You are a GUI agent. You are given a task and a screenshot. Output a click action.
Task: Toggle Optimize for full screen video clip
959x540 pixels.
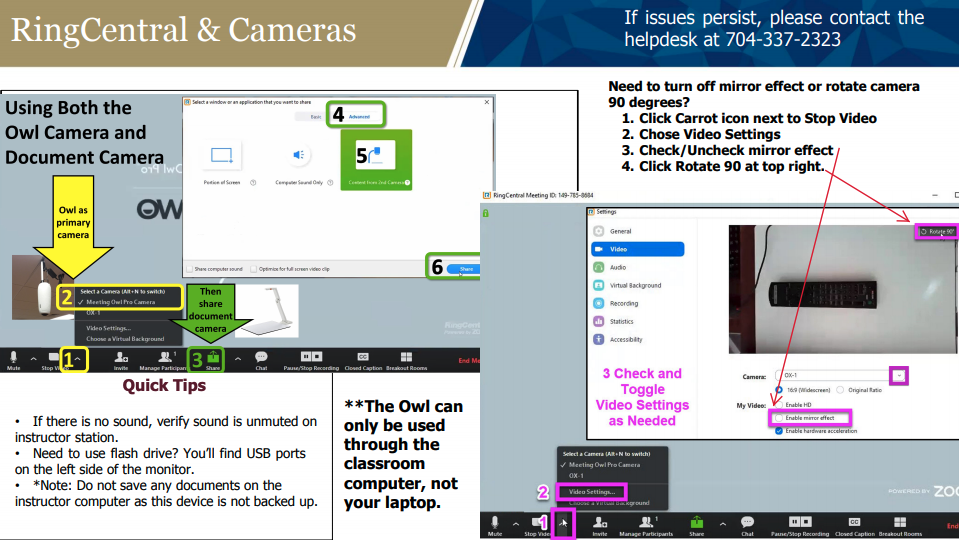[253, 269]
